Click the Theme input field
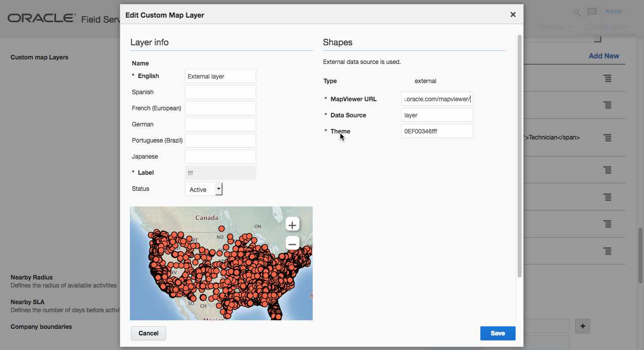 (x=437, y=131)
